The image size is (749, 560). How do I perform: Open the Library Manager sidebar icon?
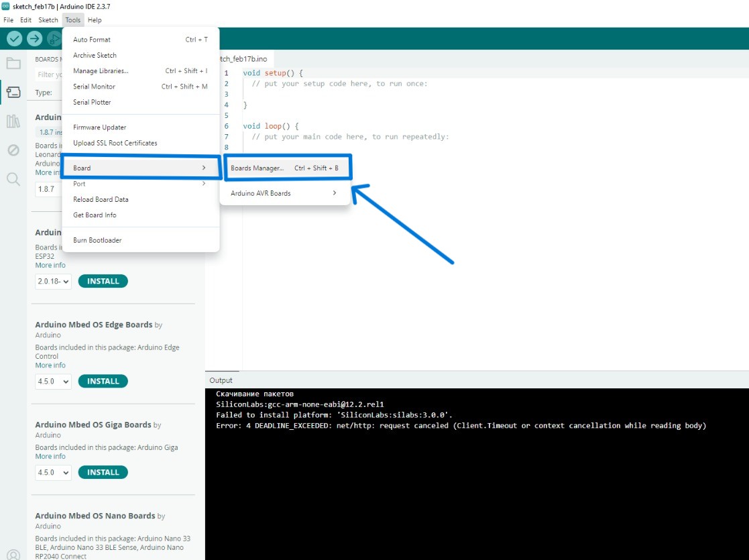13,121
